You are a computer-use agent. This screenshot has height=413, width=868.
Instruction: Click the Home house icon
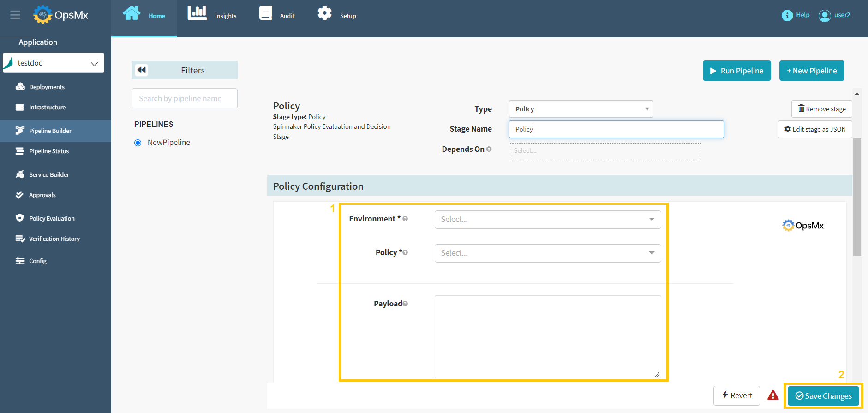pos(132,13)
